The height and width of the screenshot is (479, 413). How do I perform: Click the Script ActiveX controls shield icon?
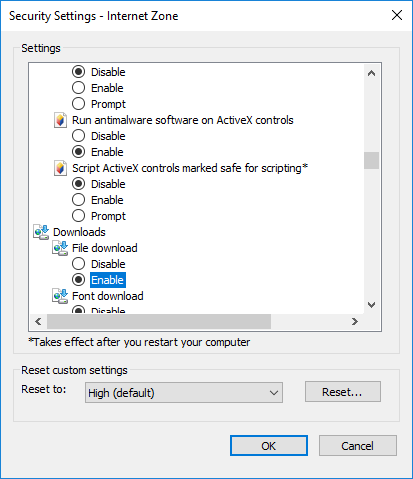coord(60,168)
